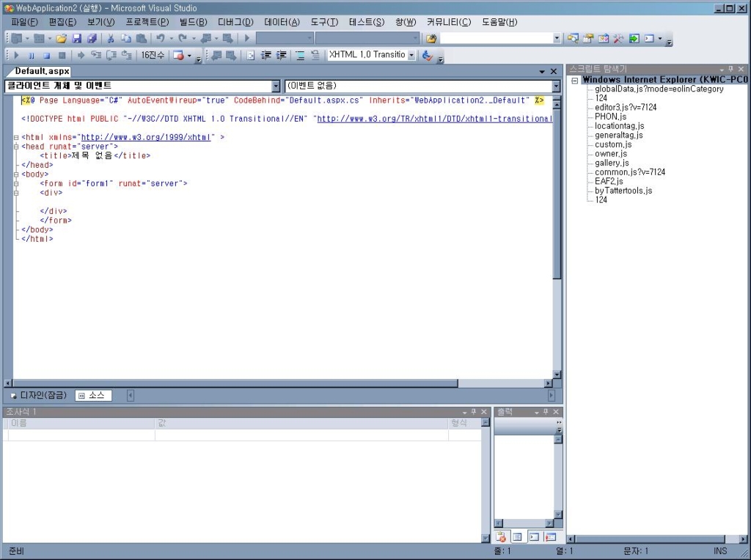Pause debugging with the Break All icon
The width and height of the screenshot is (751, 560).
(32, 55)
